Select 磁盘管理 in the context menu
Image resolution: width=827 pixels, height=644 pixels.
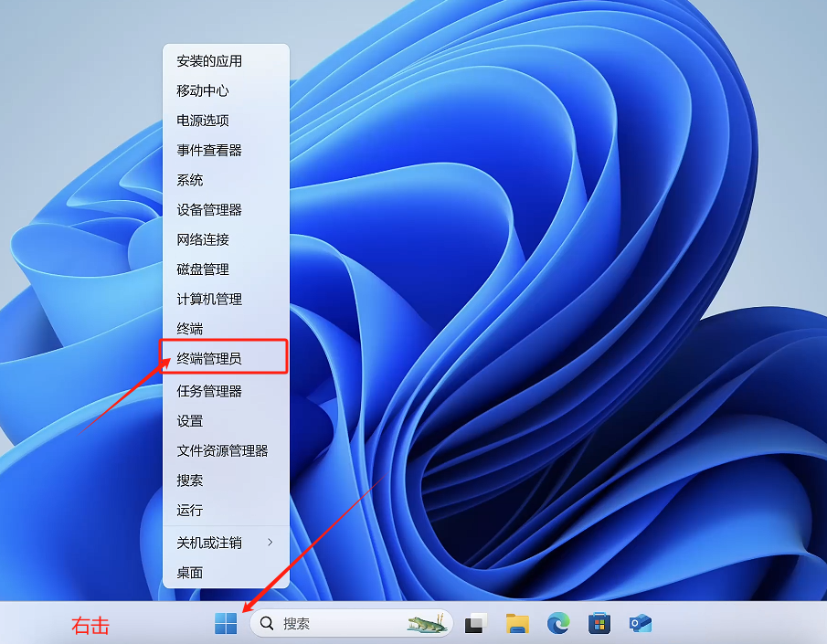click(201, 269)
